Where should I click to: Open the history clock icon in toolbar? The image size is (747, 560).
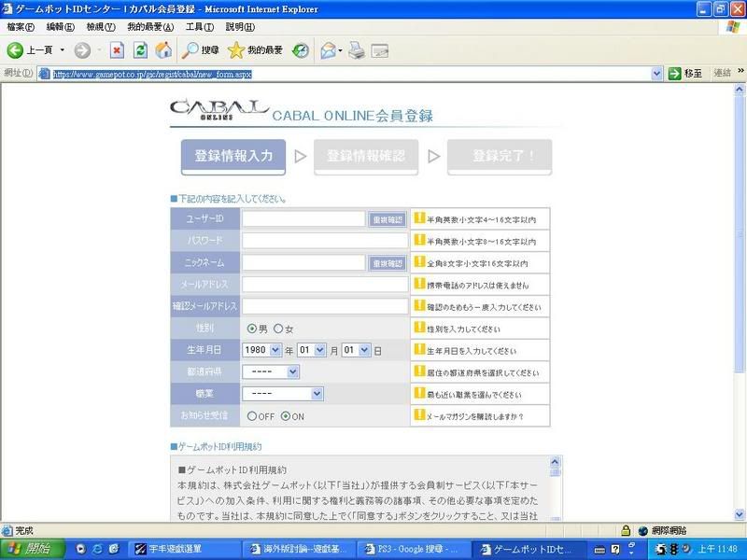click(301, 50)
